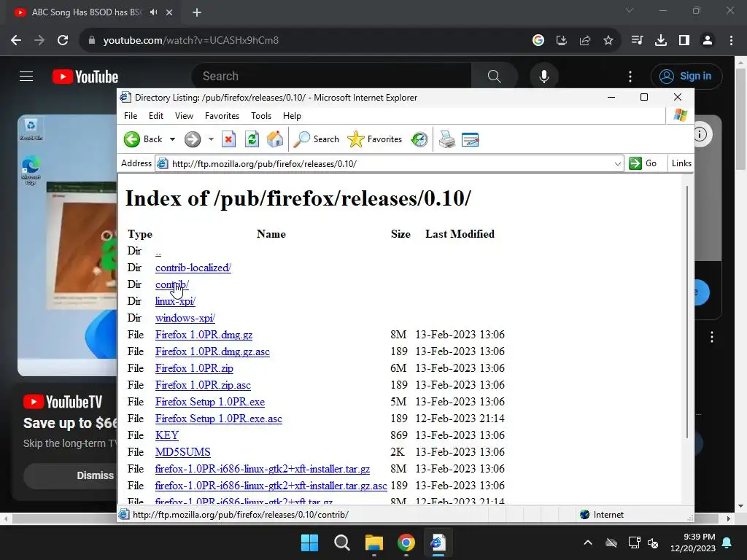Mute the ABC Song tab audio
Image resolution: width=747 pixels, height=560 pixels.
coord(153,12)
